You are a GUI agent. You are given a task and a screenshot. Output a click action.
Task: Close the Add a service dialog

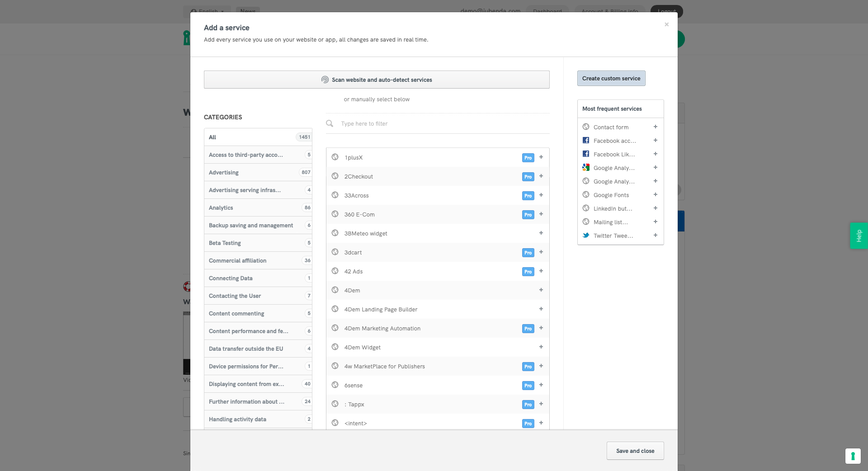pyautogui.click(x=666, y=24)
